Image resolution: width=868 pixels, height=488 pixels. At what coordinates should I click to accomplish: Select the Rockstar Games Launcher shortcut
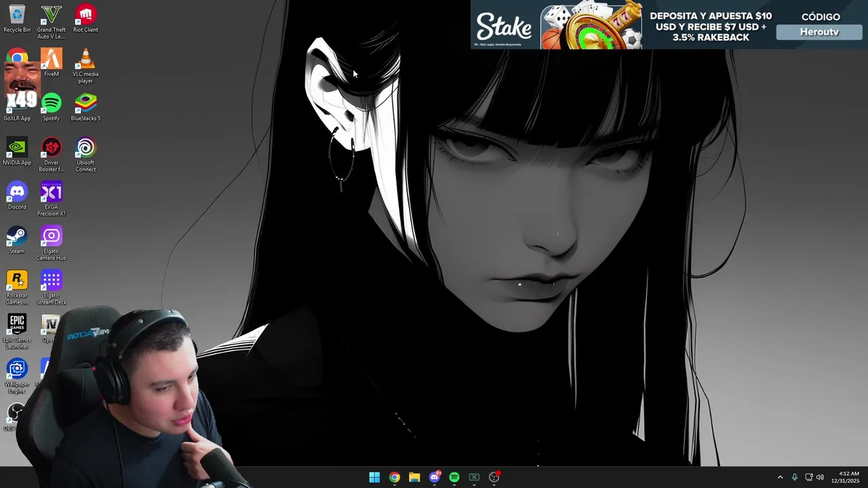17,287
